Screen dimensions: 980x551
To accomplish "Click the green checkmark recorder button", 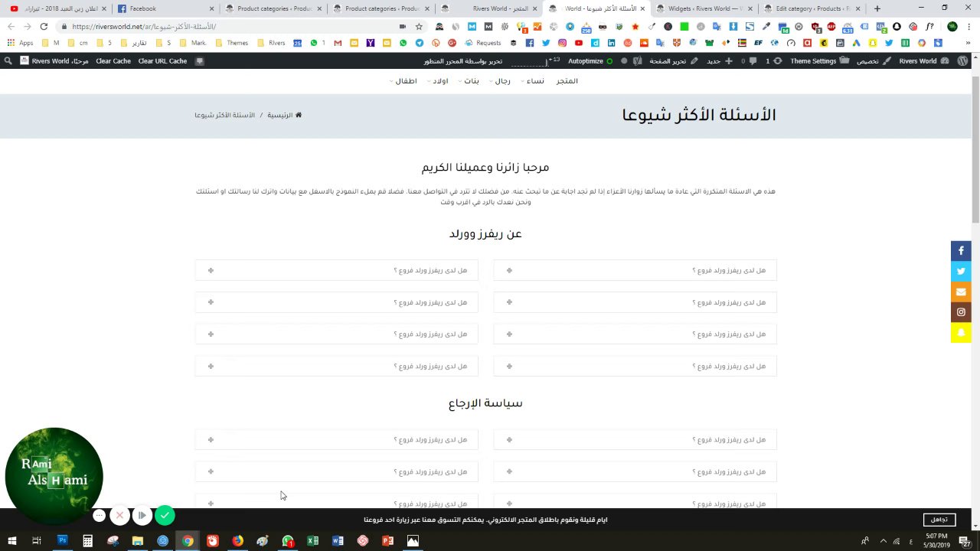I will pyautogui.click(x=165, y=516).
